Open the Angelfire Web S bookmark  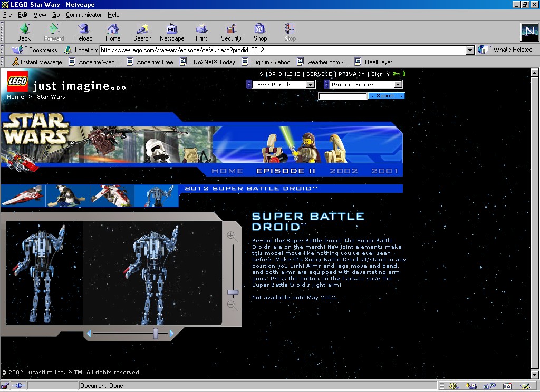94,62
